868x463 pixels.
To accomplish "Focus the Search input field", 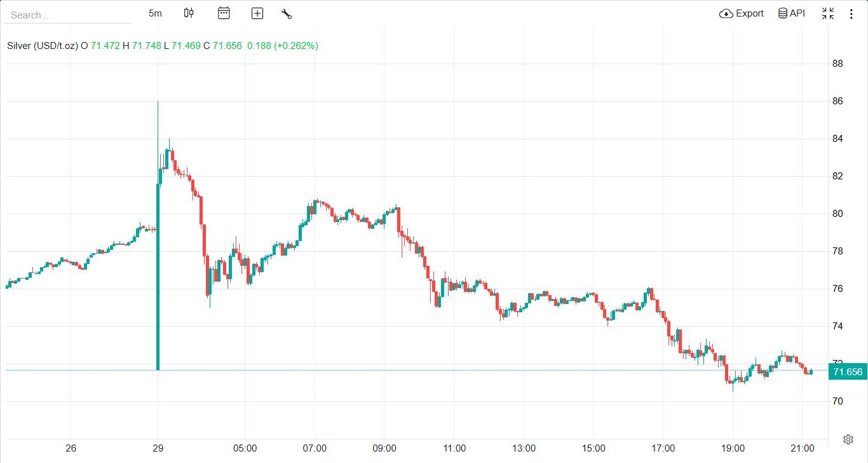I will coord(67,15).
